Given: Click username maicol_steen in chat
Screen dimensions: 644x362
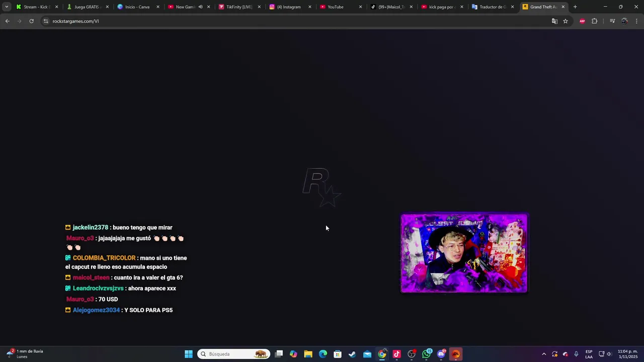Looking at the screenshot, I should (91, 278).
